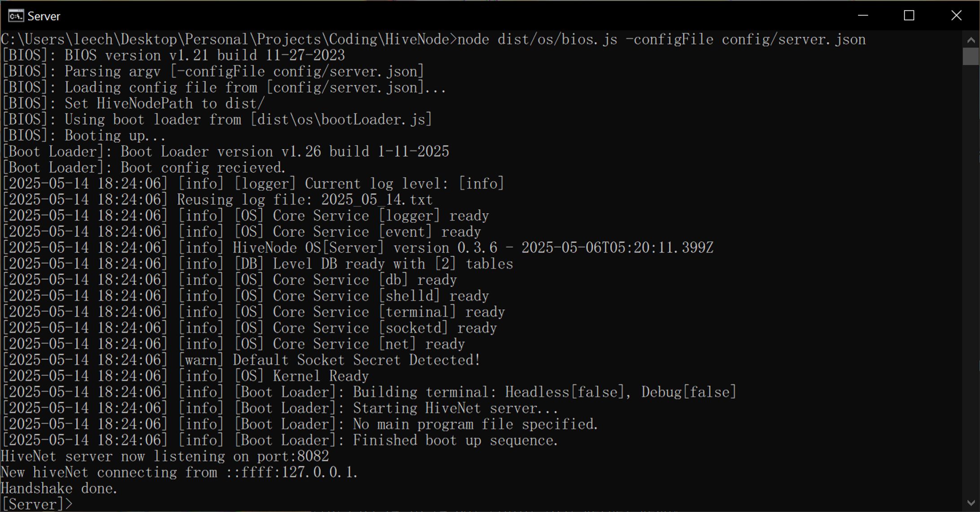
Task: Click the scrollbar down arrow
Action: tap(971, 503)
